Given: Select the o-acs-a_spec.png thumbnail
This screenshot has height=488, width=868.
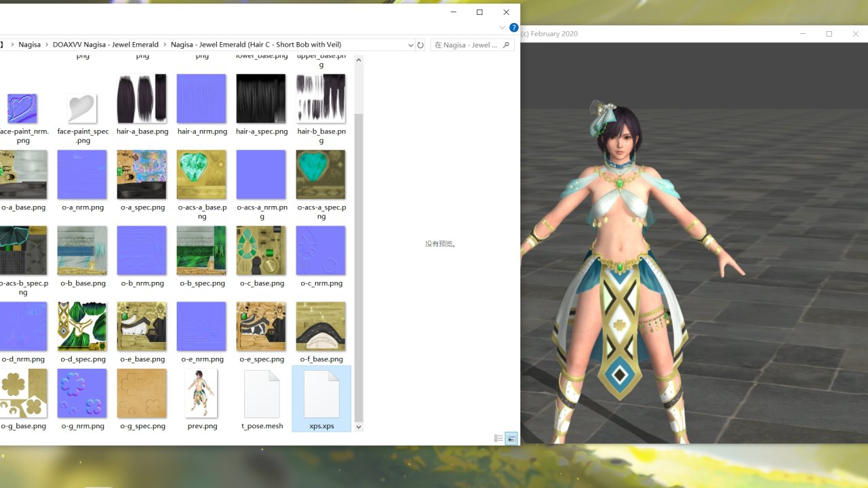Looking at the screenshot, I should [x=321, y=174].
